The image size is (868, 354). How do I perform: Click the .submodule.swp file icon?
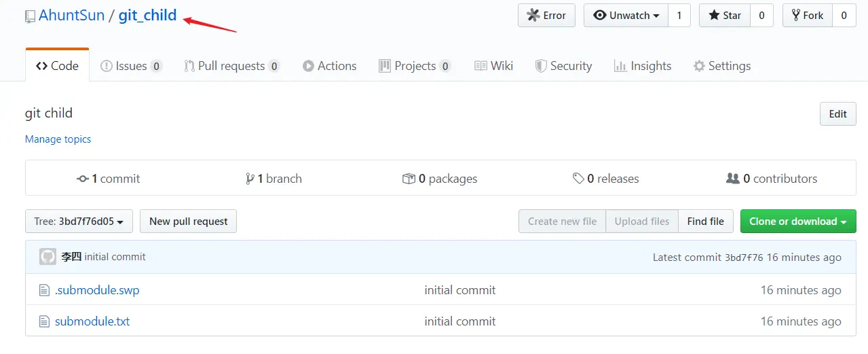44,290
